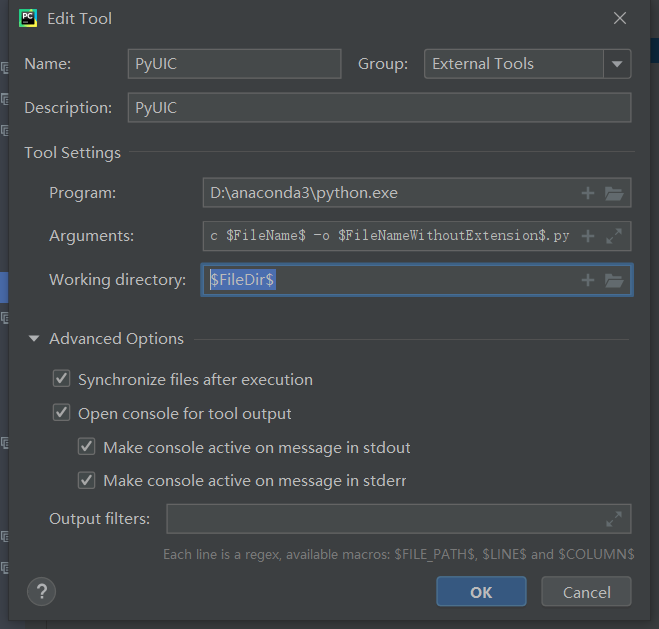The image size is (659, 629).
Task: Toggle Make console active on stdout message
Action: click(x=87, y=447)
